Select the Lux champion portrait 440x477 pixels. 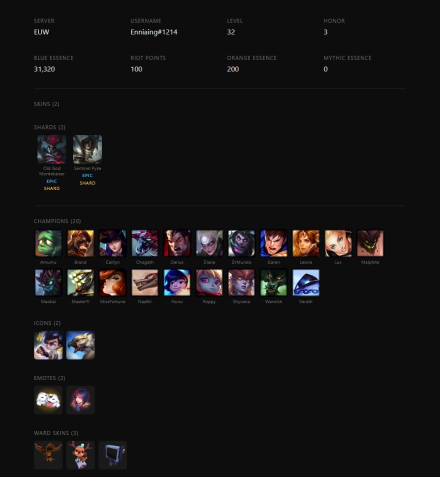coord(338,243)
